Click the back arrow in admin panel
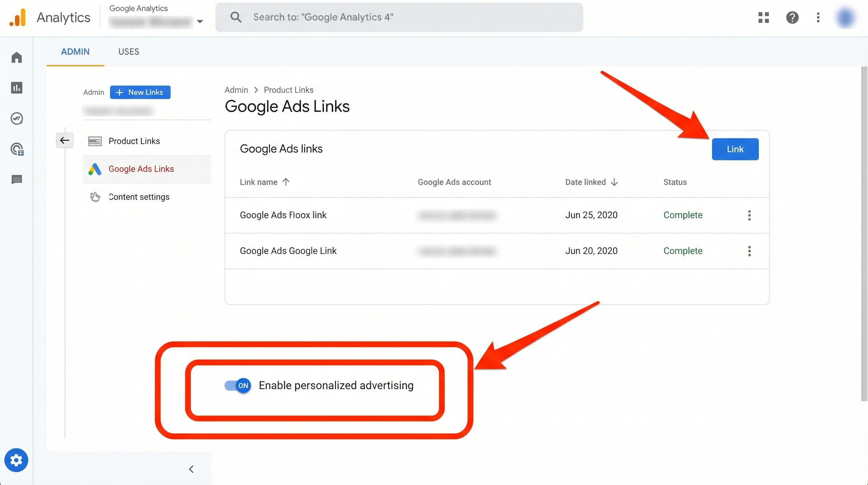868x485 pixels. (65, 140)
